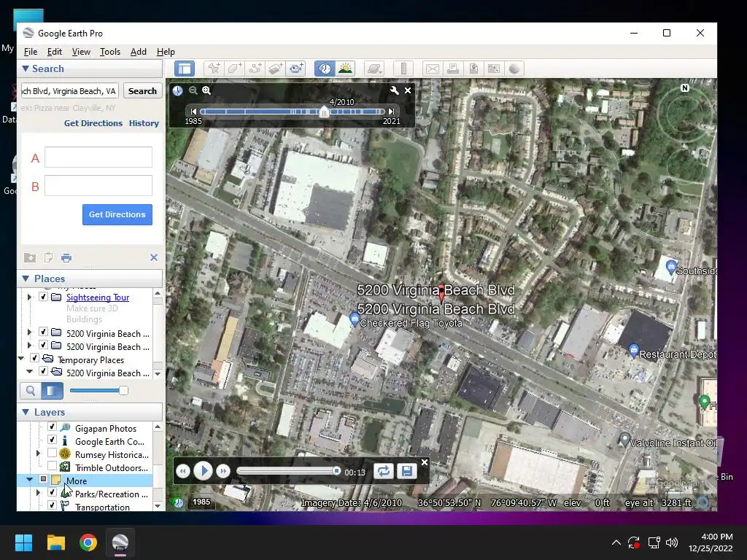Select the Add Path tool
This screenshot has height=560, width=747.
point(255,69)
